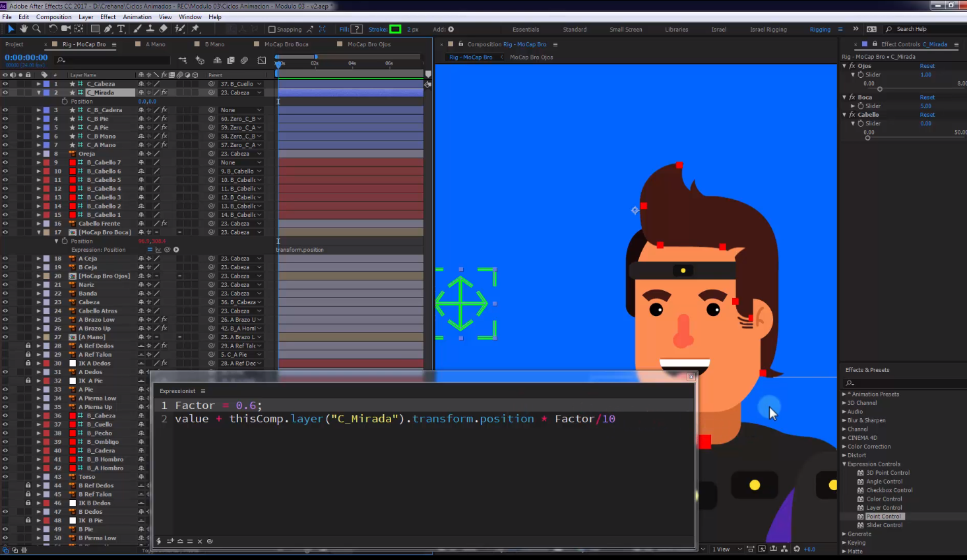This screenshot has height=560, width=967.
Task: Switch to the Small Screen workspace
Action: pyautogui.click(x=625, y=30)
